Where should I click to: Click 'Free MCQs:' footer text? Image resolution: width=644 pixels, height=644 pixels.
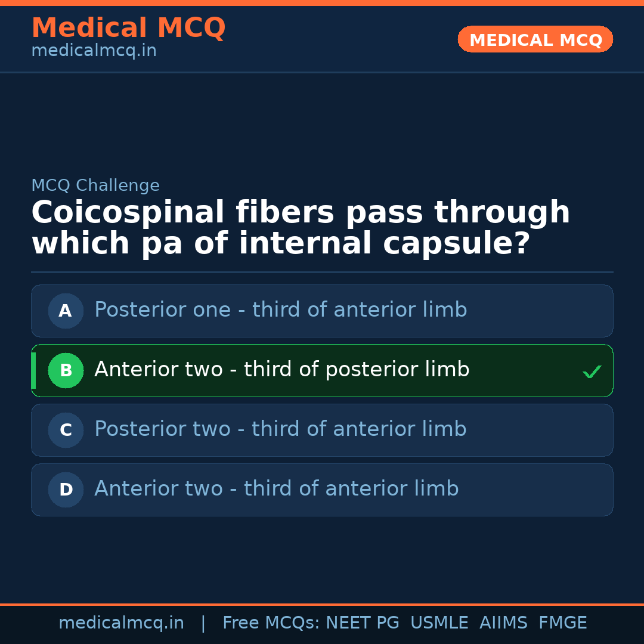(271, 623)
